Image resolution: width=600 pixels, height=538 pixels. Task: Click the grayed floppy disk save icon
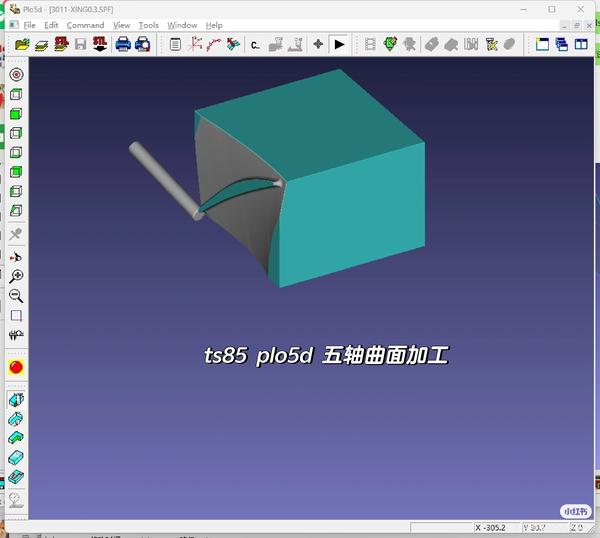click(80, 44)
